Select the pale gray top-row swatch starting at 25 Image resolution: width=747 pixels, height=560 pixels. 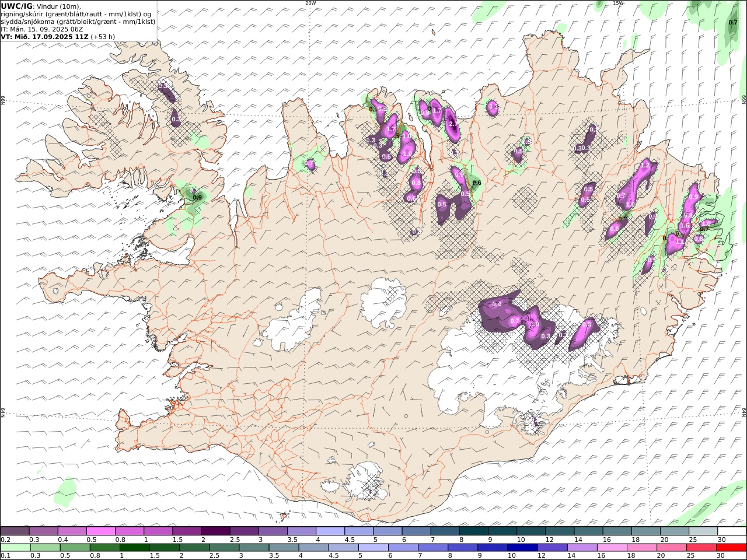[703, 531]
